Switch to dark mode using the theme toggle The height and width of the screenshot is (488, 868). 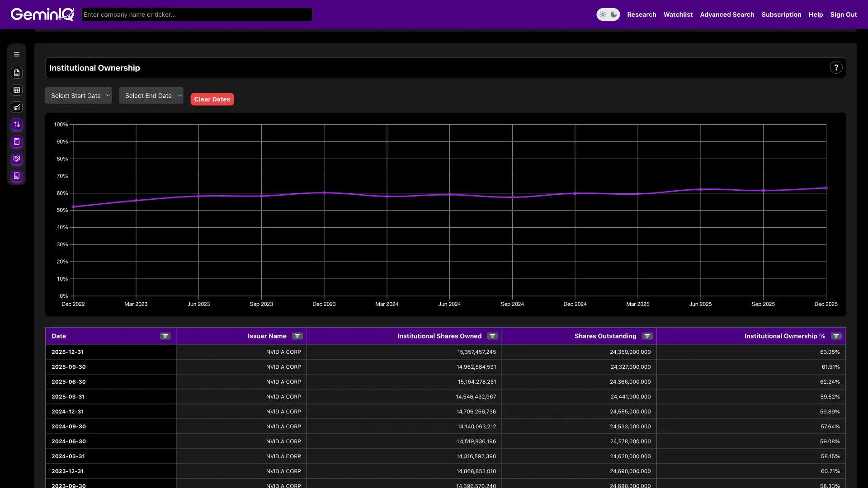(x=613, y=14)
